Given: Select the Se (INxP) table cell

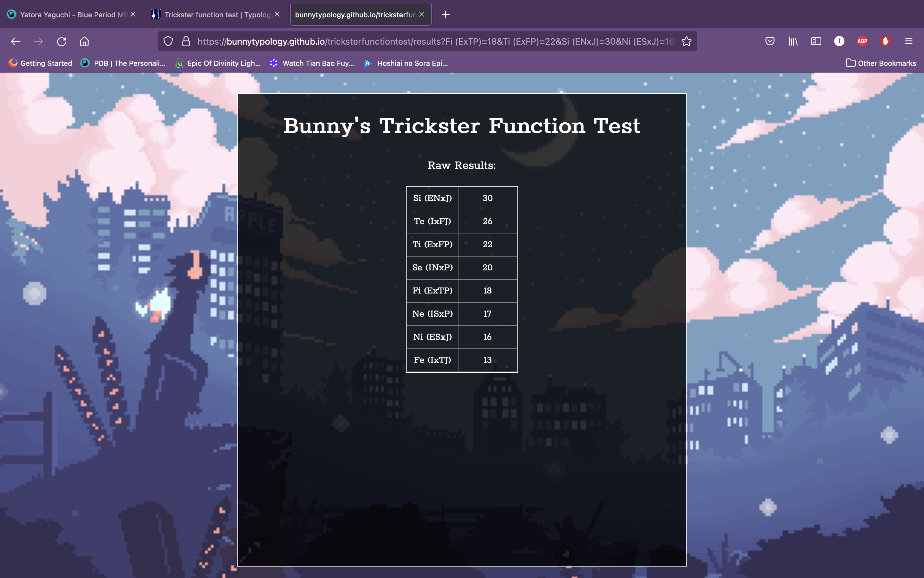Looking at the screenshot, I should click(432, 267).
